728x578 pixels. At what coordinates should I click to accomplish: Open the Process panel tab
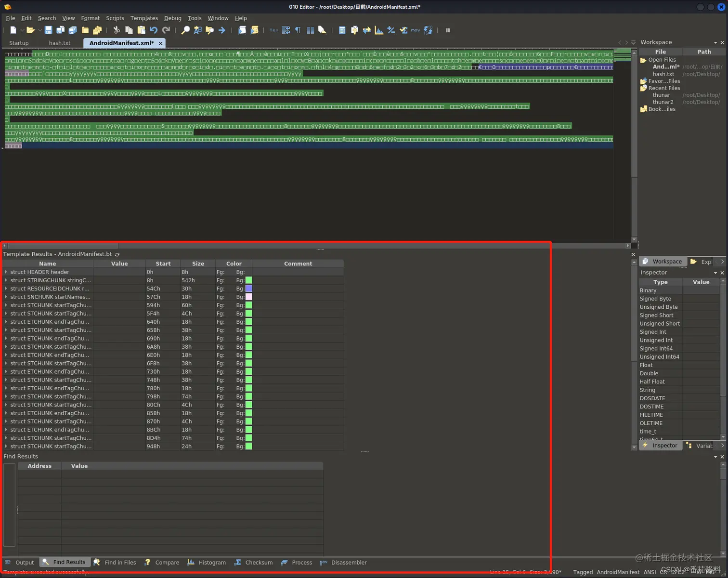pos(296,563)
